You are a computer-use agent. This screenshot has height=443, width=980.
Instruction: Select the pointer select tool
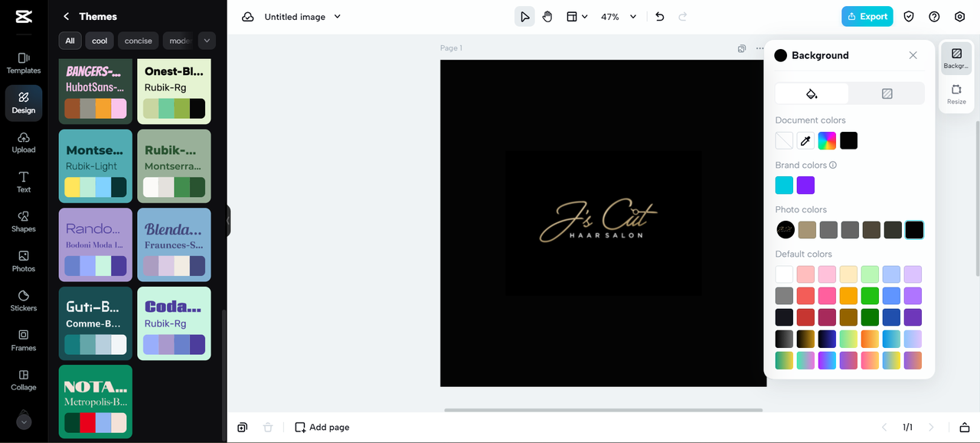pyautogui.click(x=524, y=17)
